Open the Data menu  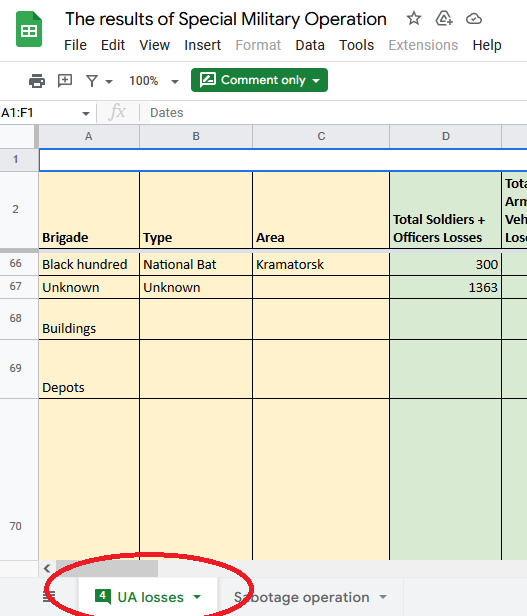(310, 45)
